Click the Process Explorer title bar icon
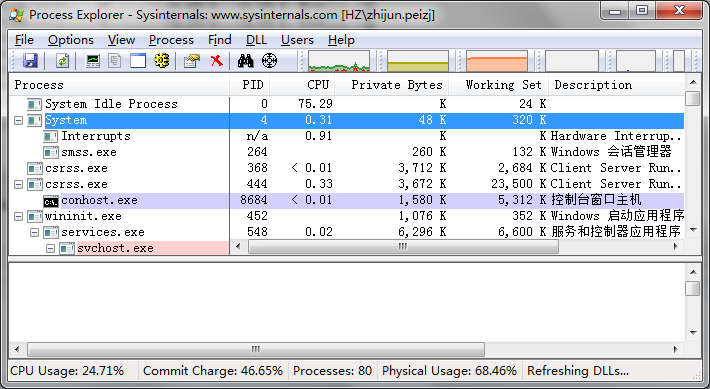This screenshot has width=710, height=389. (x=16, y=14)
